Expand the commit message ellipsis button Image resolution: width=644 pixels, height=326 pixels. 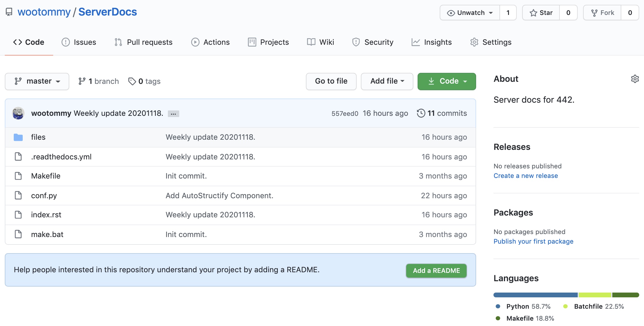click(173, 114)
